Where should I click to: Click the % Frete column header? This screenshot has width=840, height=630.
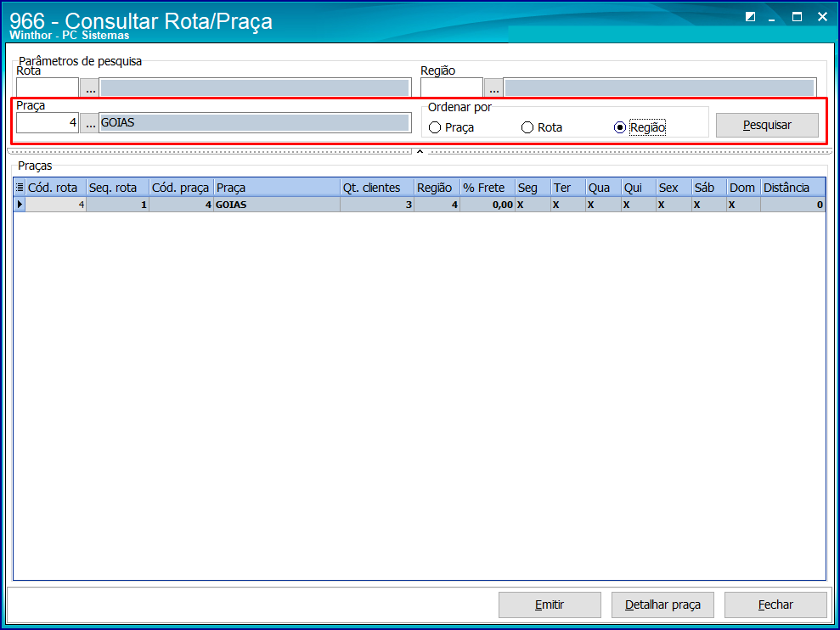coord(488,188)
